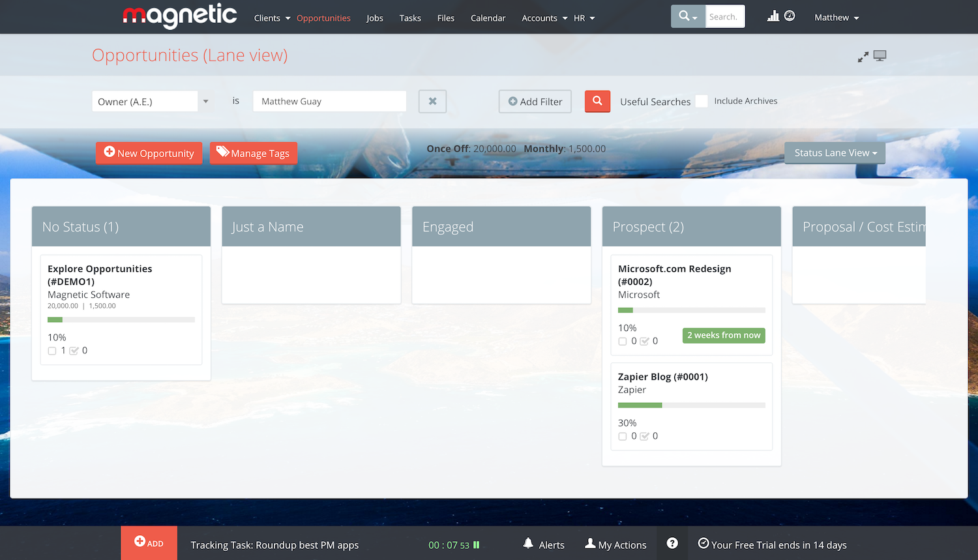
Task: Remove the filter with the X button
Action: (x=432, y=101)
